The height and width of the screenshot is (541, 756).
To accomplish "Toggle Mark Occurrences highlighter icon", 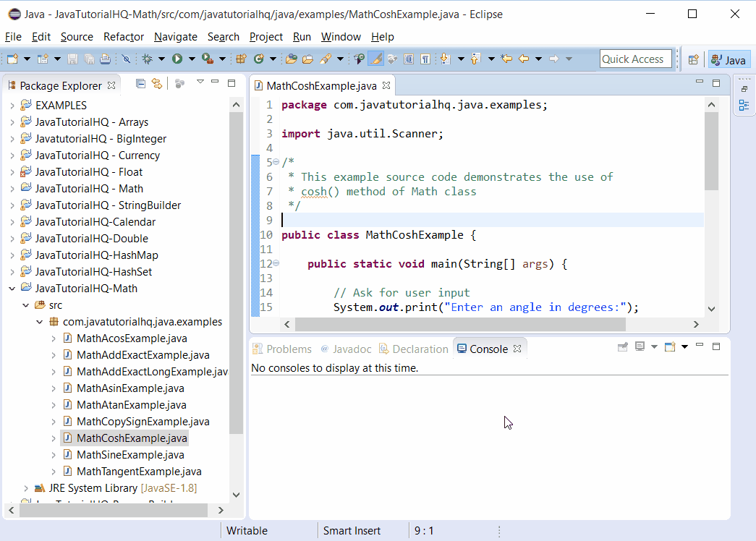I will (x=376, y=59).
